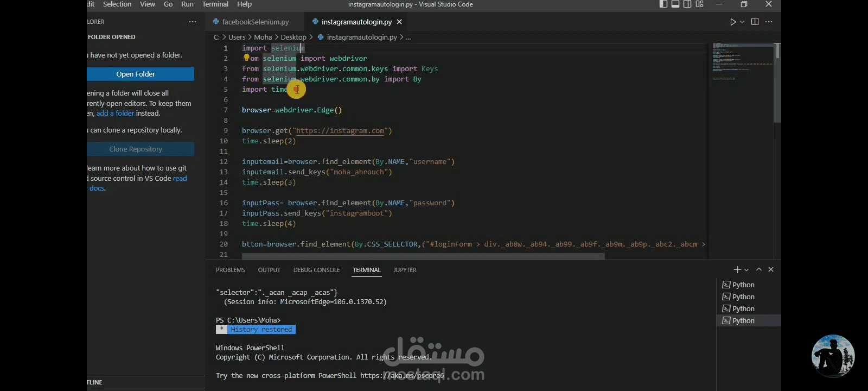Open editor More Actions ellipsis
The width and height of the screenshot is (868, 391).
click(x=769, y=22)
